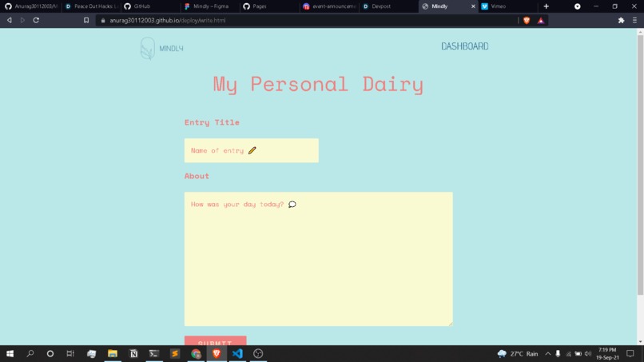Open Brave Rewards triangle icon
The image size is (644, 362).
click(541, 20)
